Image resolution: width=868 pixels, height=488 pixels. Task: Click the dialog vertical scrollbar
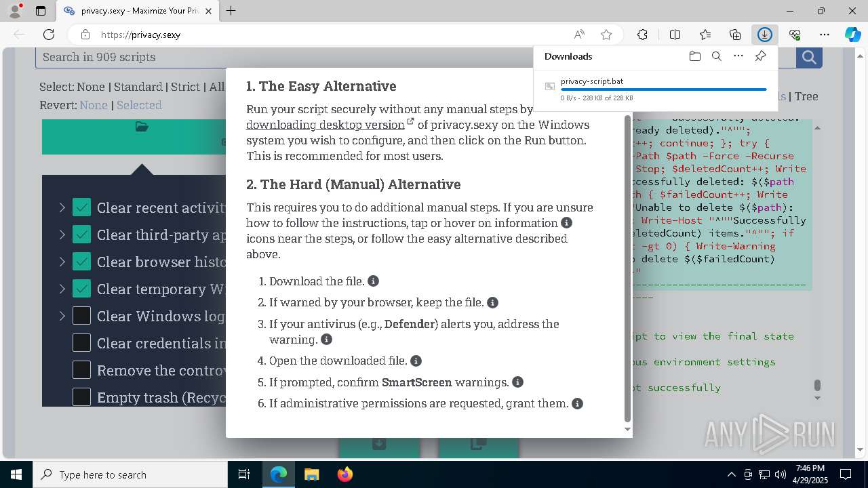point(627,268)
